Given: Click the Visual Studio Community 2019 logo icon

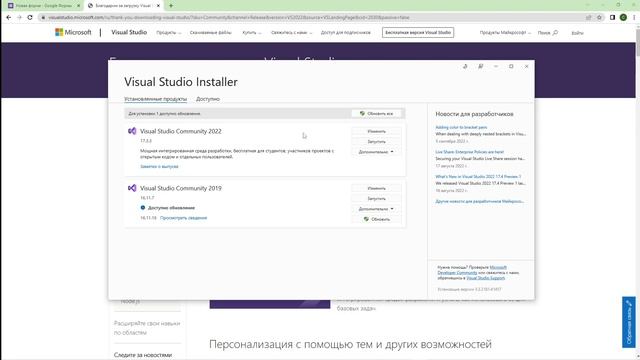Looking at the screenshot, I should pyautogui.click(x=132, y=188).
